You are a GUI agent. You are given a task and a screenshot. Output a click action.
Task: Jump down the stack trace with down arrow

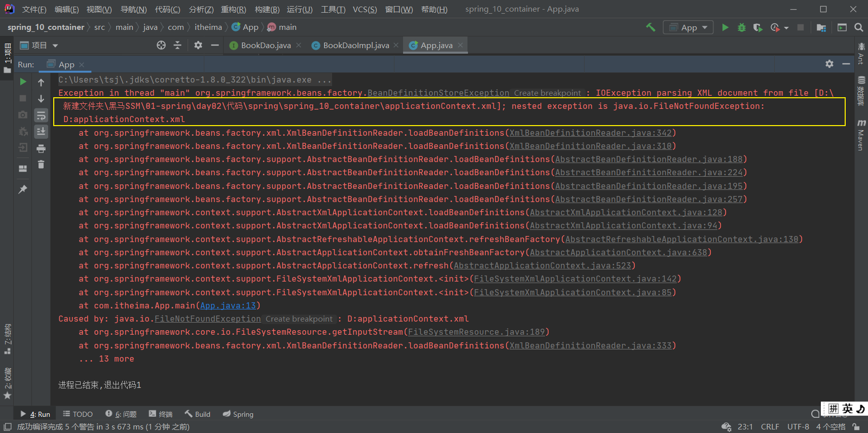click(x=41, y=98)
